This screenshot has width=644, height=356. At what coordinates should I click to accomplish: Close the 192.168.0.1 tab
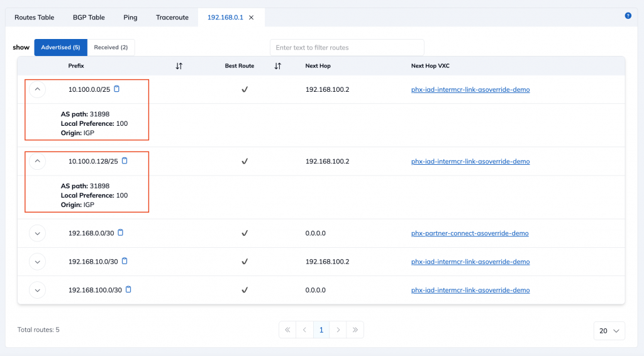pyautogui.click(x=252, y=17)
